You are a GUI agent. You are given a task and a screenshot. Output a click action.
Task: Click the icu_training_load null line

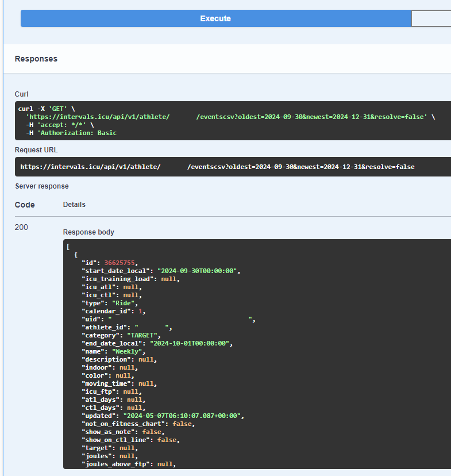[131, 279]
